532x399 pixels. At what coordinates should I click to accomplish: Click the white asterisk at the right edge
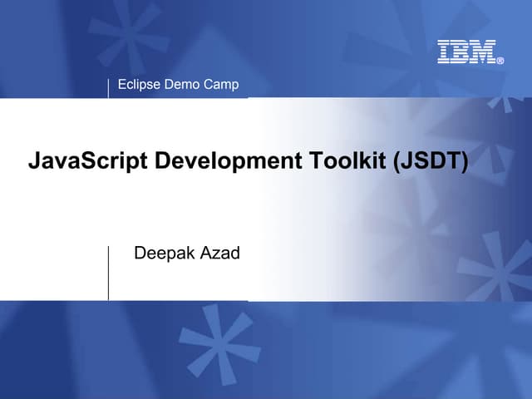(x=499, y=266)
